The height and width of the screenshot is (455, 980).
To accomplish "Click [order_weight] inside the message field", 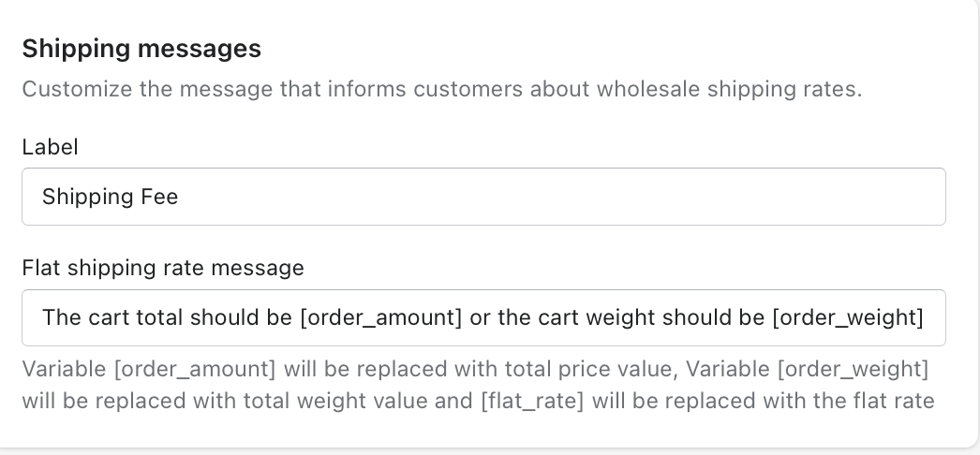I will click(x=848, y=318).
